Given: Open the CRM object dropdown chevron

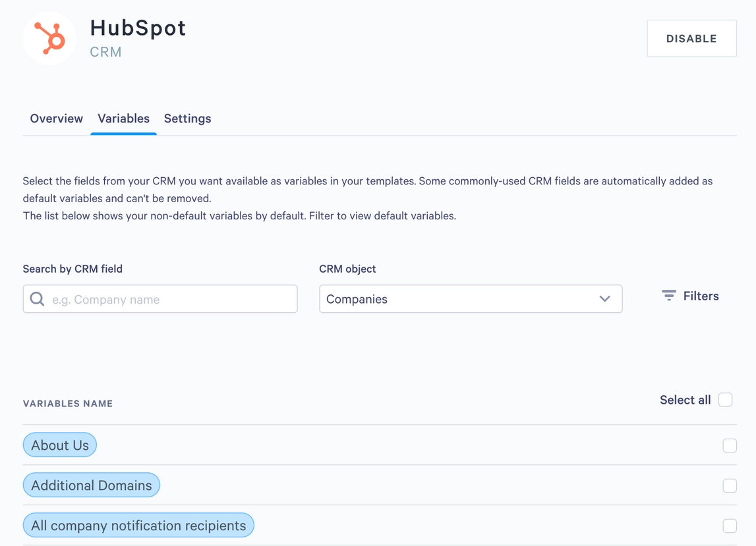Looking at the screenshot, I should [604, 299].
